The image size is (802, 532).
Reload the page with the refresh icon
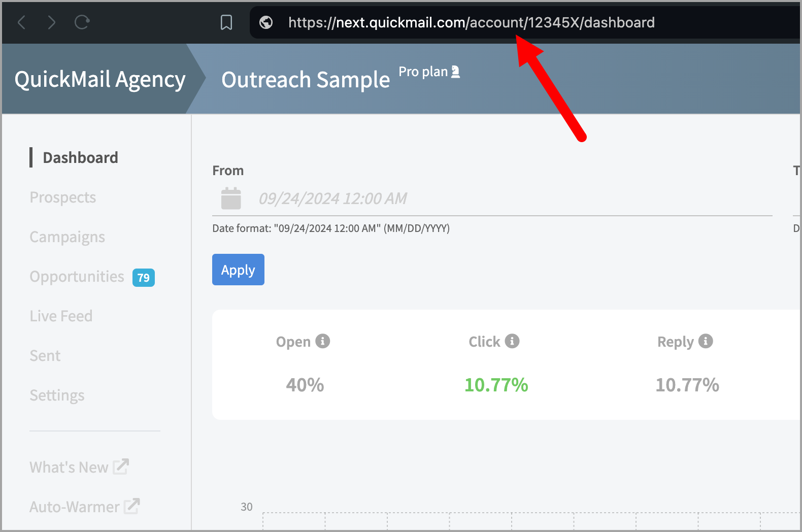(82, 22)
